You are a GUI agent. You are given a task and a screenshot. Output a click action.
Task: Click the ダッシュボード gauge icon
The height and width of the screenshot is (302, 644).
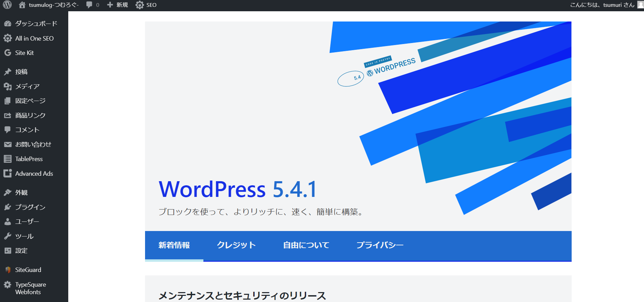(8, 24)
